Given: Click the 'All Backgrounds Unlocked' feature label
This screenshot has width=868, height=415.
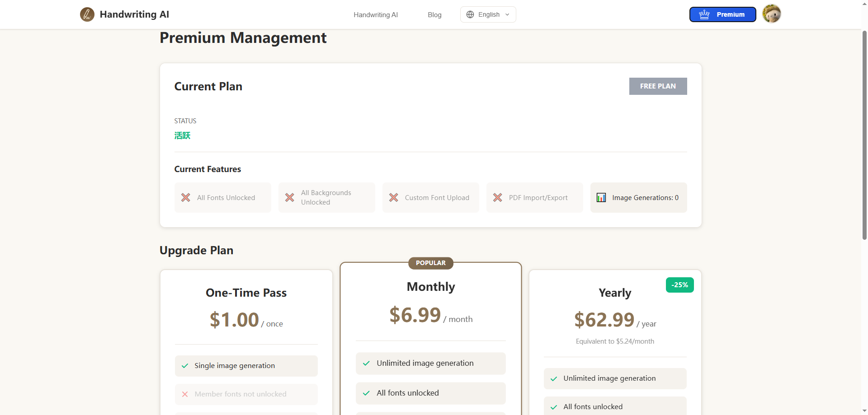Looking at the screenshot, I should (x=326, y=197).
